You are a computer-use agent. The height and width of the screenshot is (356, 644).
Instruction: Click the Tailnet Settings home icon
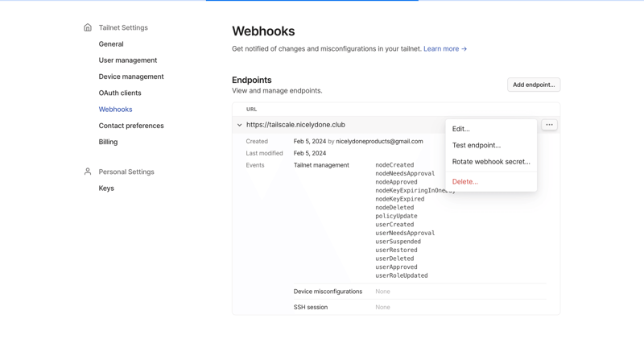pos(88,27)
